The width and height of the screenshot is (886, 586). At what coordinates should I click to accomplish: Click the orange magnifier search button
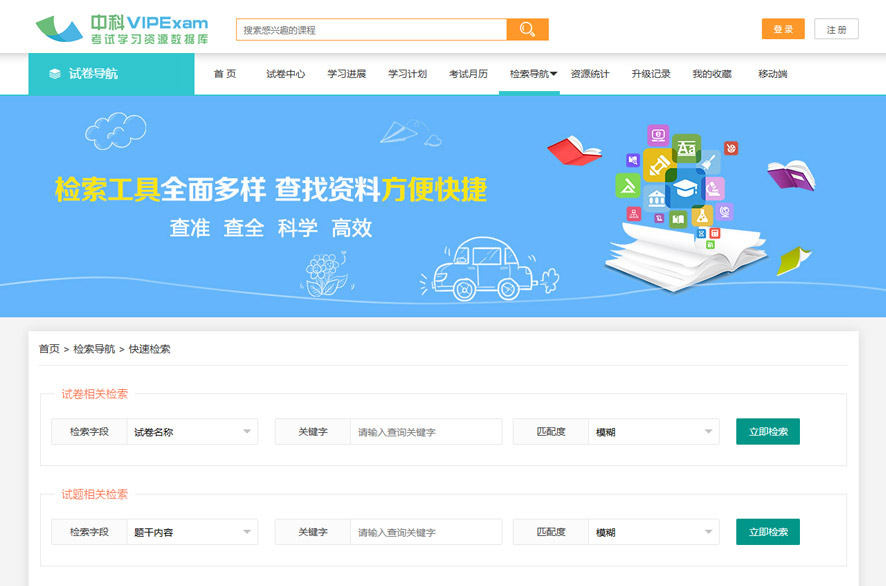click(x=527, y=29)
